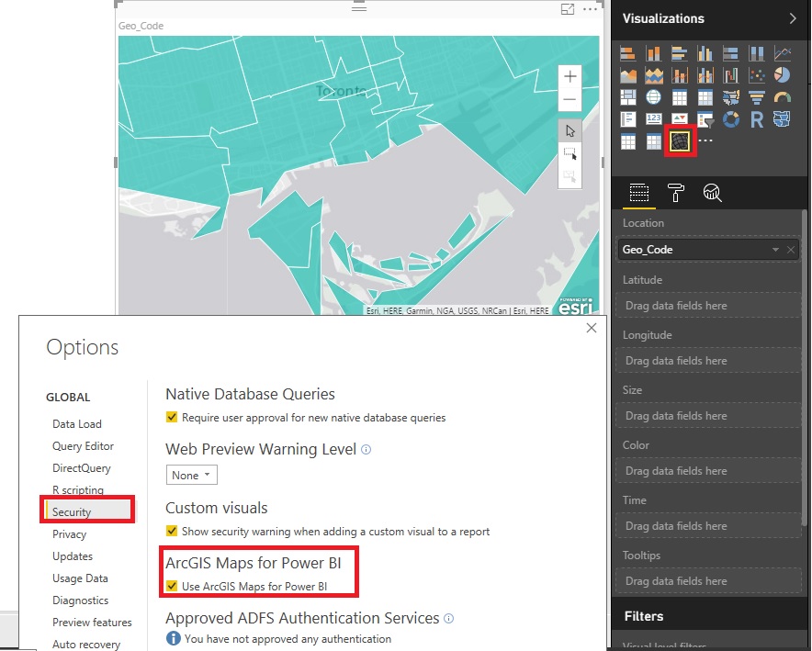Select the R script visual icon
Viewport: 812px width, 651px height.
click(x=757, y=119)
